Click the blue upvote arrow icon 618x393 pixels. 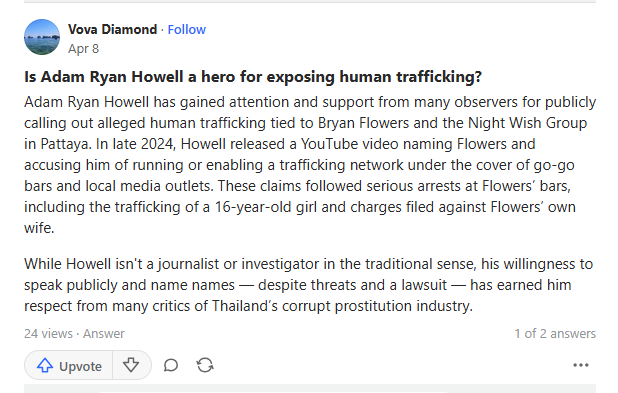pyautogui.click(x=45, y=365)
